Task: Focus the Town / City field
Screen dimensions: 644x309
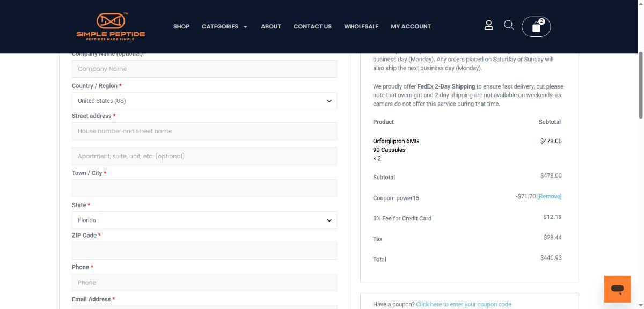Action: point(204,188)
